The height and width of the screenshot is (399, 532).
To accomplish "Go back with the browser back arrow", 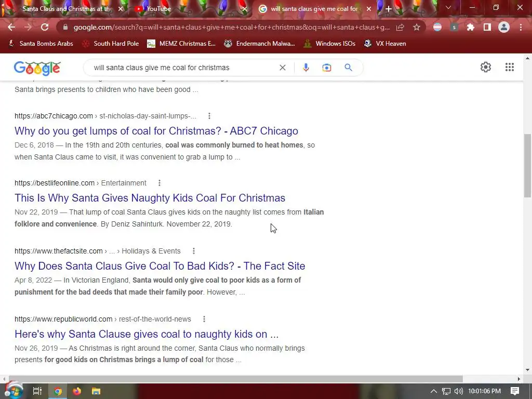I will pyautogui.click(x=11, y=27).
